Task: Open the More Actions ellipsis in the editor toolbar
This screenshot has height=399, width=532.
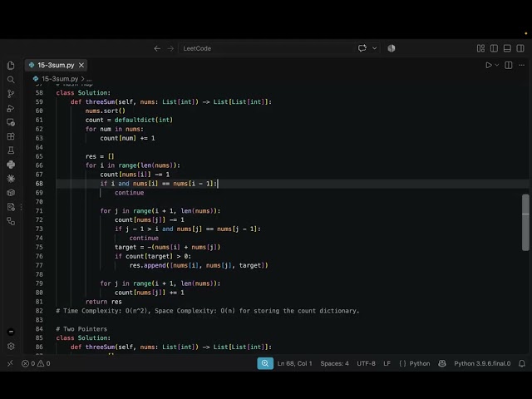Action: click(521, 65)
